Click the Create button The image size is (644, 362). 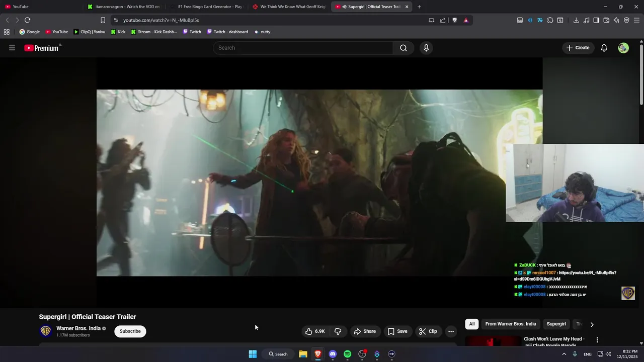[578, 48]
